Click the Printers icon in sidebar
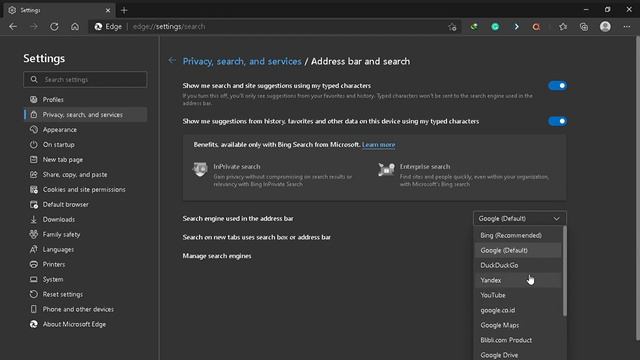This screenshot has height=360, width=640. click(33, 264)
